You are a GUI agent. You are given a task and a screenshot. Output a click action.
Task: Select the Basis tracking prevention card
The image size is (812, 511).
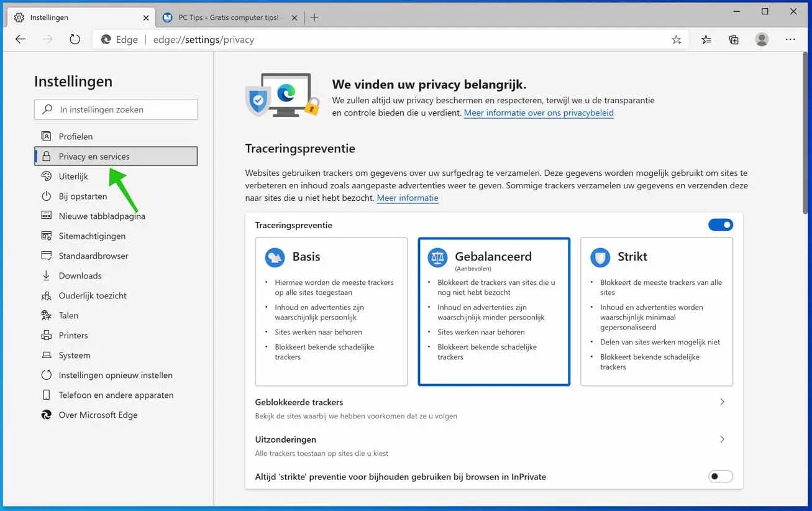pos(331,311)
